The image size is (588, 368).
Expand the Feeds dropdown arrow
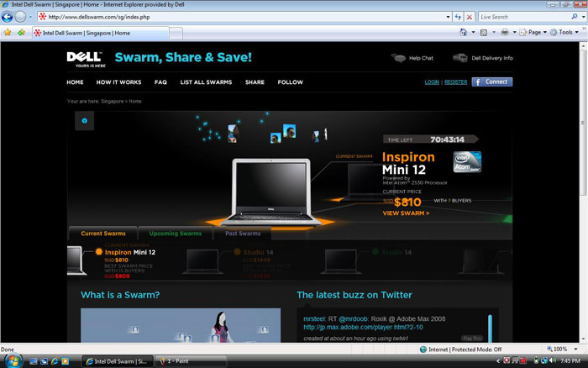[x=494, y=32]
